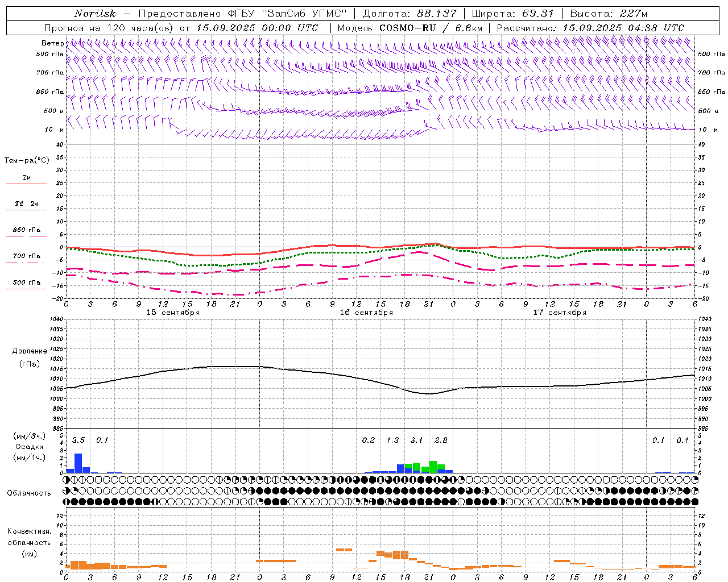Click the "(км)" convective cloud units label
Screen dimensions: 728x582
coord(29,554)
